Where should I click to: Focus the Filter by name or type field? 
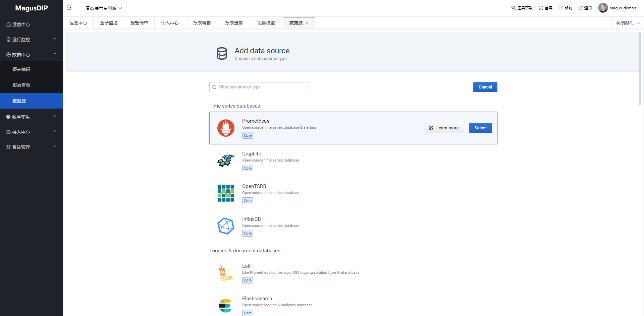coord(260,87)
